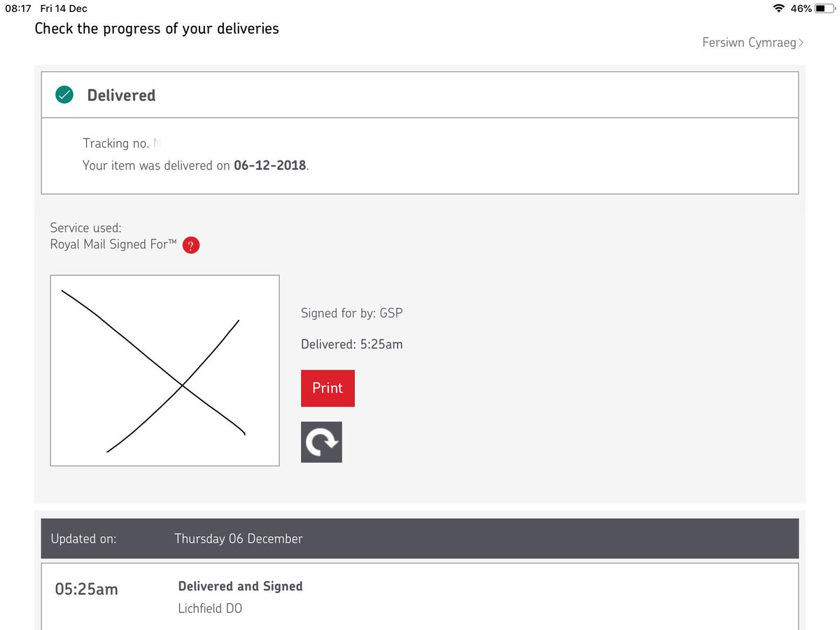The width and height of the screenshot is (840, 630).
Task: Click the green Delivered checkmark icon
Action: pyautogui.click(x=64, y=94)
